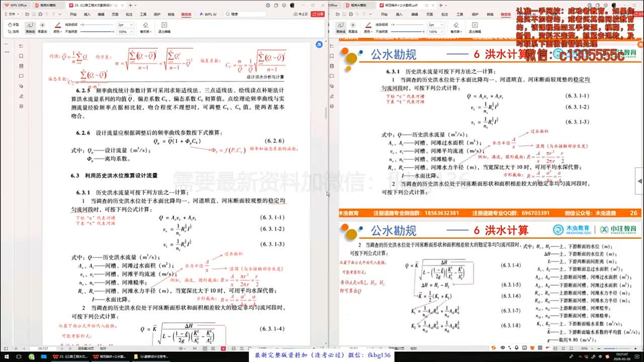Open the 开始 tab in right window

tap(384, 14)
